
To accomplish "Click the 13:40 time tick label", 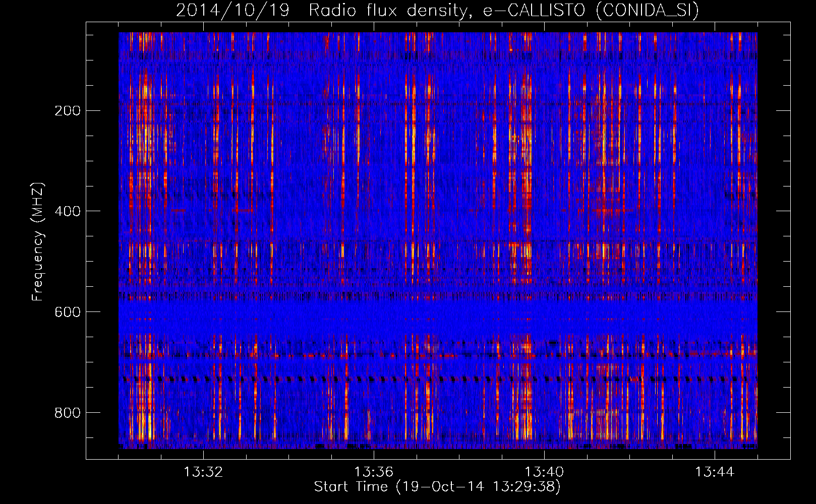I will 544,472.
